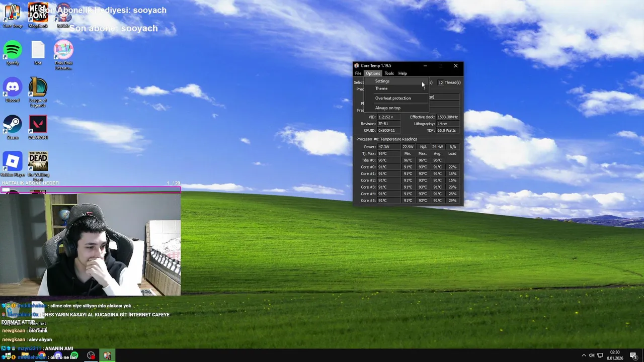This screenshot has width=644, height=362.
Task: Show hidden system tray icons
Action: point(584,355)
